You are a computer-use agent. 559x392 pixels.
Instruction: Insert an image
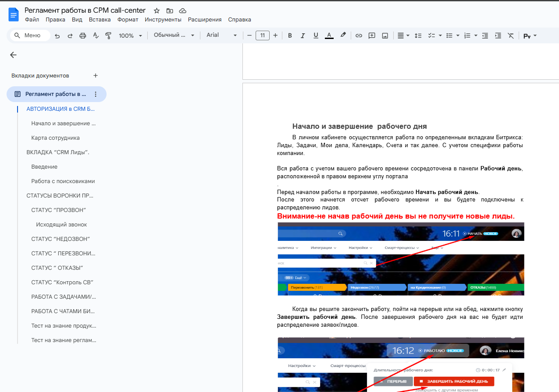[385, 35]
